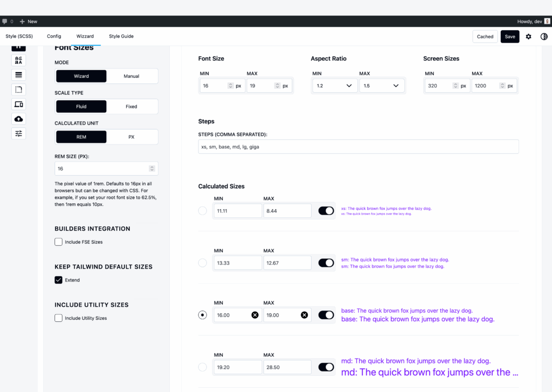Open the Aspect Ratio MAX dropdown

pyautogui.click(x=382, y=85)
